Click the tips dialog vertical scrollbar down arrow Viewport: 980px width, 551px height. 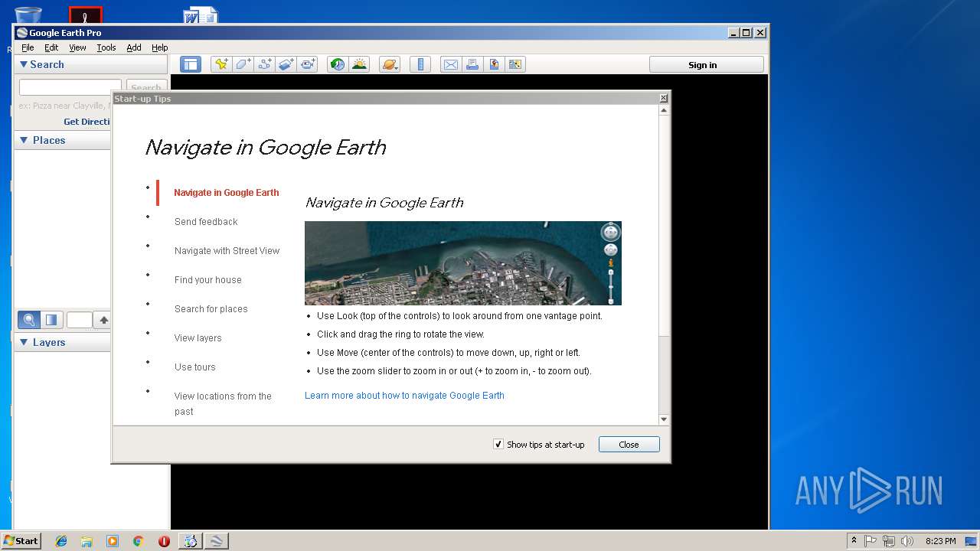(x=664, y=419)
